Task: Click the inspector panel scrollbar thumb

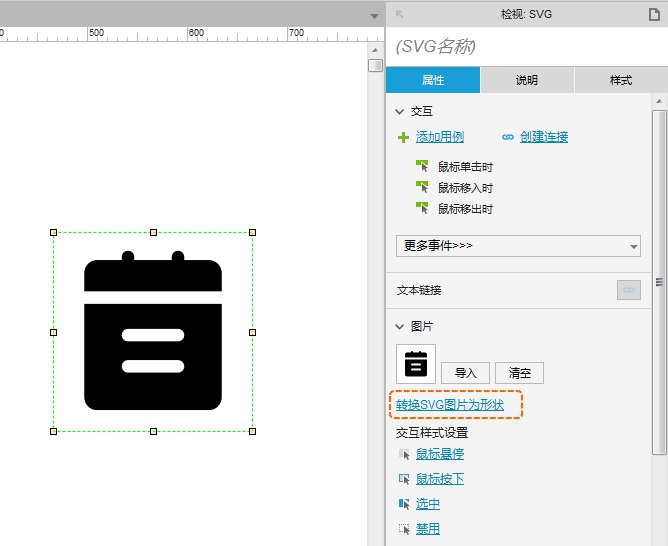Action: click(x=659, y=282)
